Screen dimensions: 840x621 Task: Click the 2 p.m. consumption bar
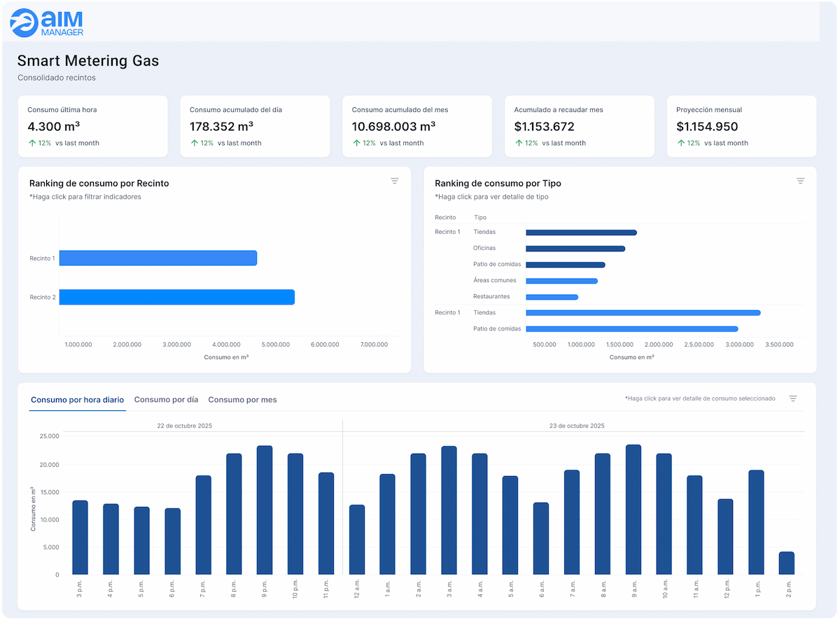(787, 563)
